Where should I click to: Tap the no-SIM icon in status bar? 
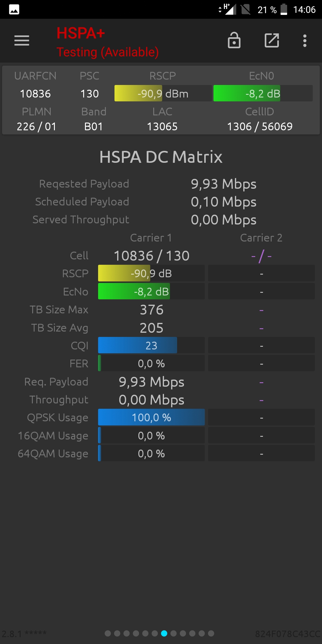click(246, 9)
